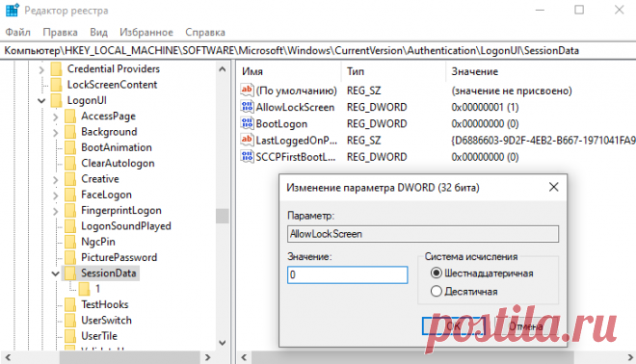
Task: Click the DWORD icon next to SCCPFirstBootL...
Action: pyautogui.click(x=247, y=156)
